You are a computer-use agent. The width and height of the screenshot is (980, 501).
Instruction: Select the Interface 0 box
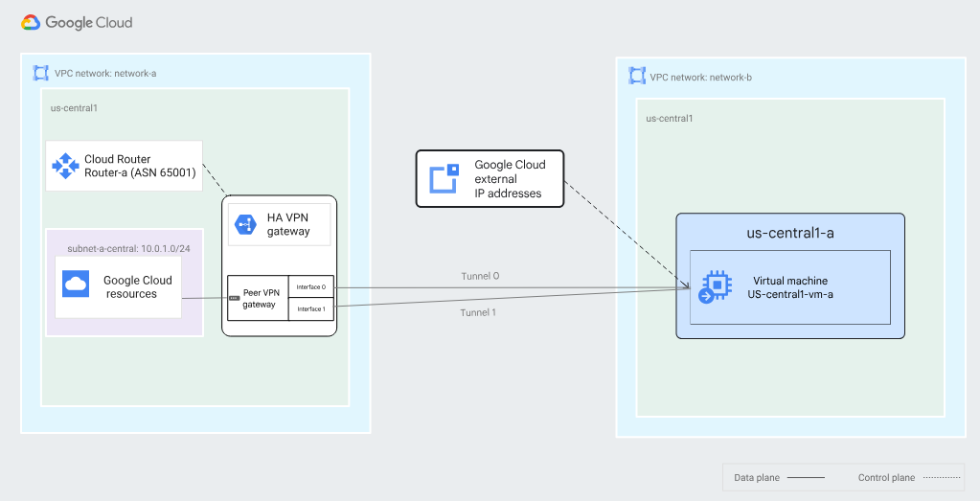(311, 286)
